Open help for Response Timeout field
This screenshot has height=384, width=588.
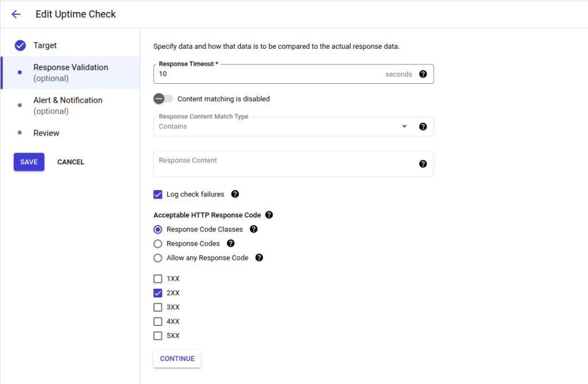pos(423,73)
